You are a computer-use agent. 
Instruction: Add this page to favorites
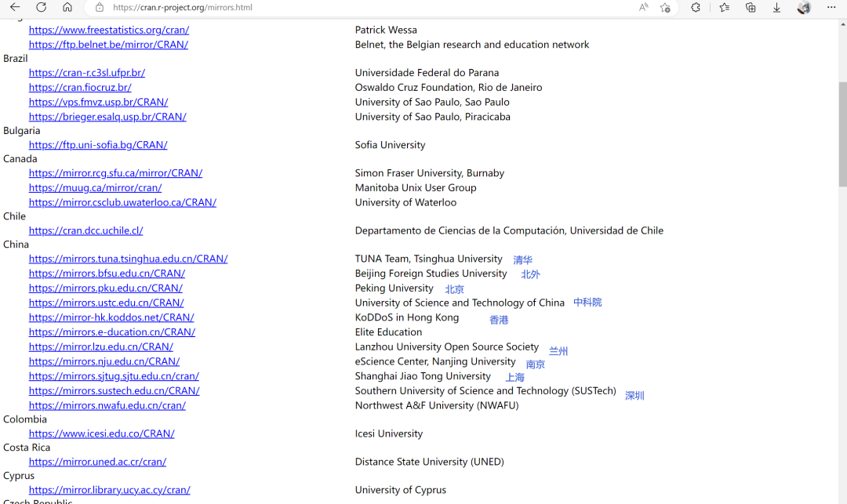tap(665, 8)
